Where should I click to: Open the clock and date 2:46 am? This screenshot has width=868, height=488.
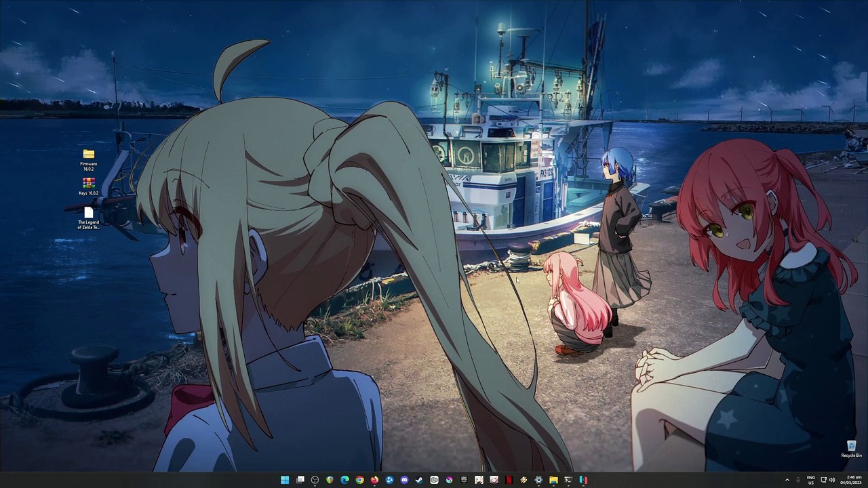pyautogui.click(x=850, y=480)
